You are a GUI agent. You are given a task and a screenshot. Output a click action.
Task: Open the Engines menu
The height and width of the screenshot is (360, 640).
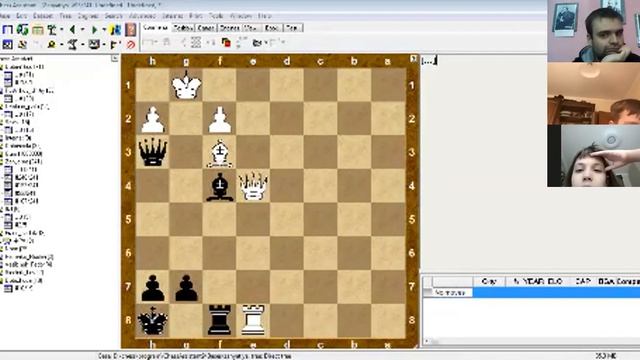(88, 16)
